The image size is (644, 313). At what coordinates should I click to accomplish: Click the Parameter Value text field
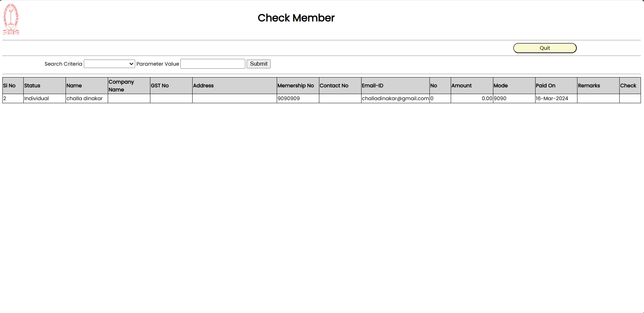click(x=213, y=64)
